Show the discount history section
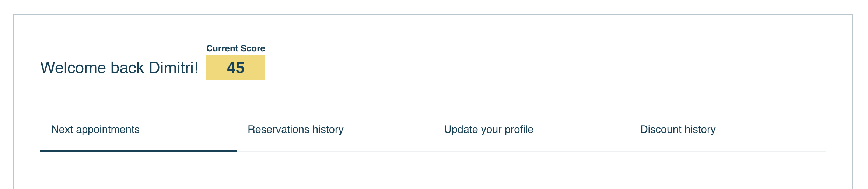Image resolution: width=868 pixels, height=189 pixels. 678,130
